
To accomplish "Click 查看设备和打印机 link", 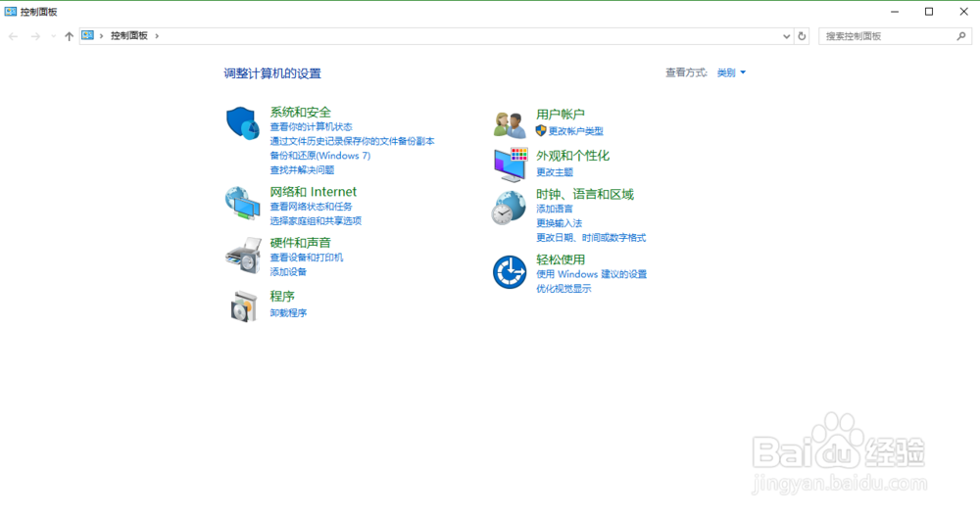I will coord(306,258).
